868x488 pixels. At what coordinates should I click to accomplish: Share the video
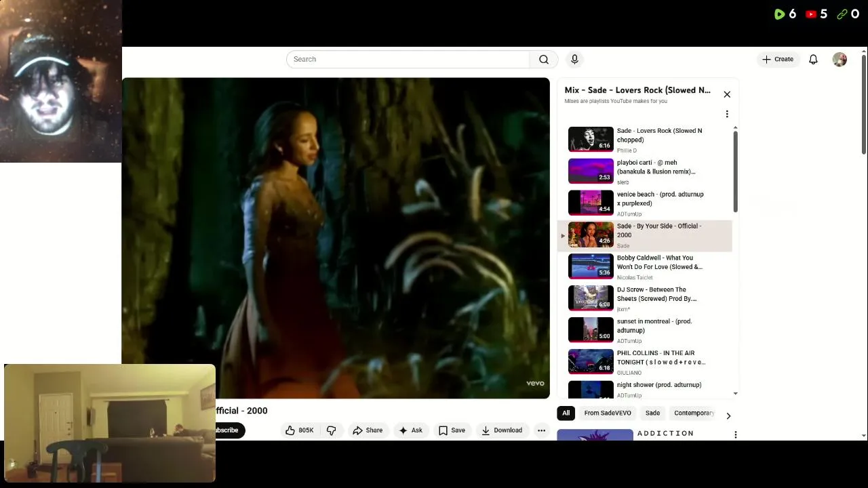368,430
